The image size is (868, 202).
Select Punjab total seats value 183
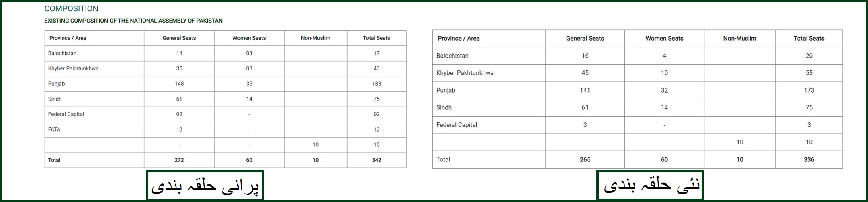(377, 84)
